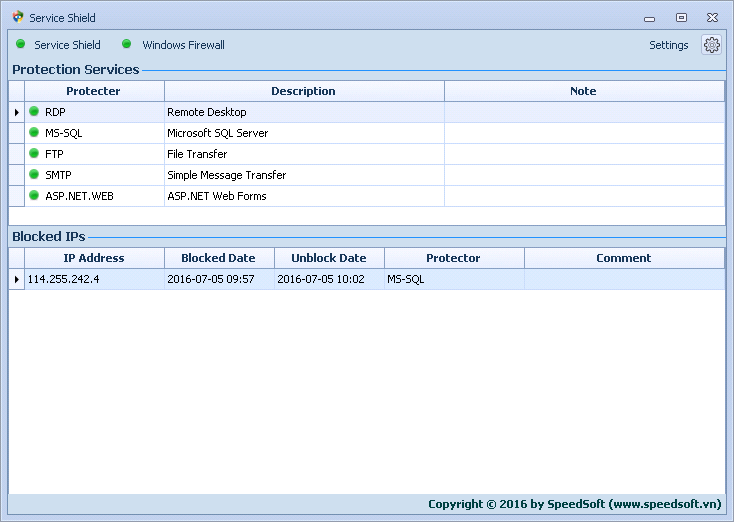The image size is (734, 522).
Task: Select the RDP protector name
Action: coord(55,112)
